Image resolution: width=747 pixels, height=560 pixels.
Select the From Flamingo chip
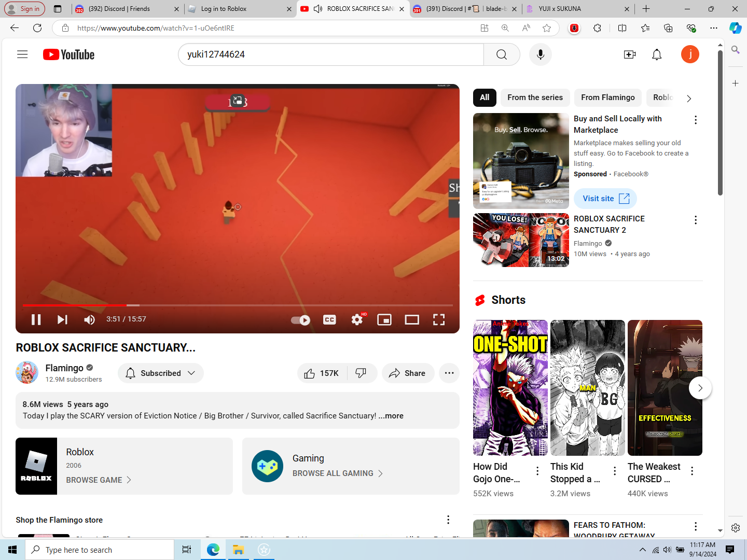608,97
